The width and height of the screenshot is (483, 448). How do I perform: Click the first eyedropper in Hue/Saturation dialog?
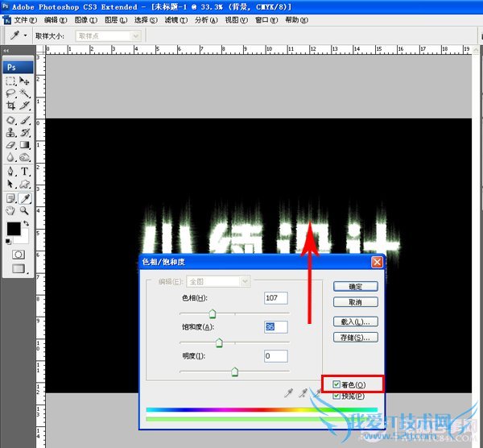[x=289, y=393]
